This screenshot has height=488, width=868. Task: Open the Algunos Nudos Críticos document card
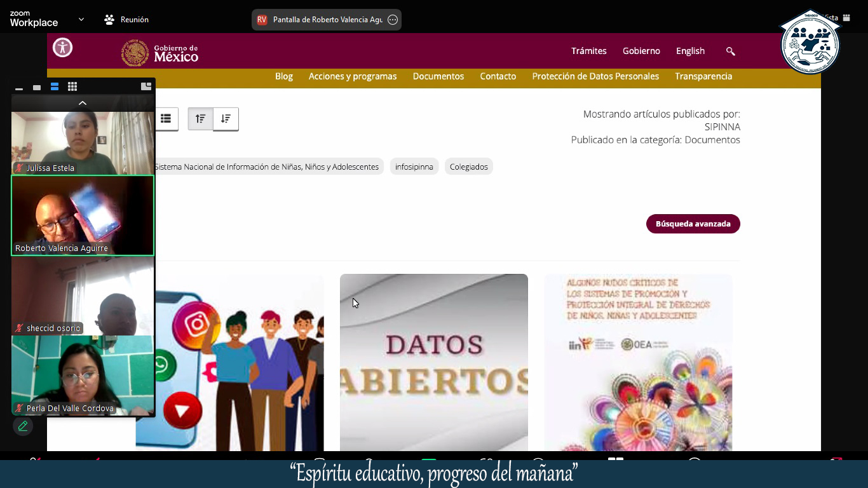click(639, 362)
